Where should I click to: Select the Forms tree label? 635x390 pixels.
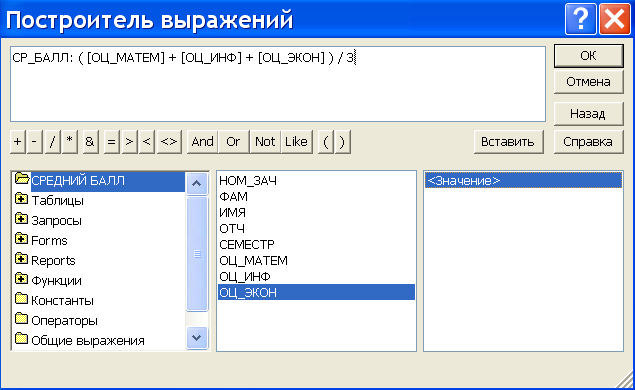[49, 241]
